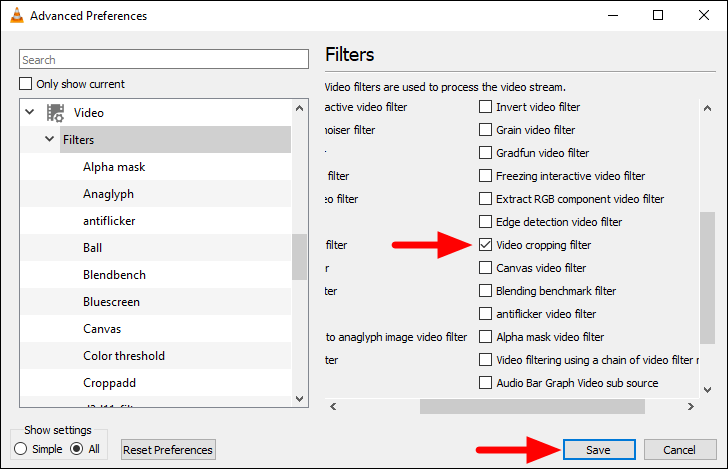
Task: Enable Audio Bar Graph Video sub source
Action: point(485,383)
